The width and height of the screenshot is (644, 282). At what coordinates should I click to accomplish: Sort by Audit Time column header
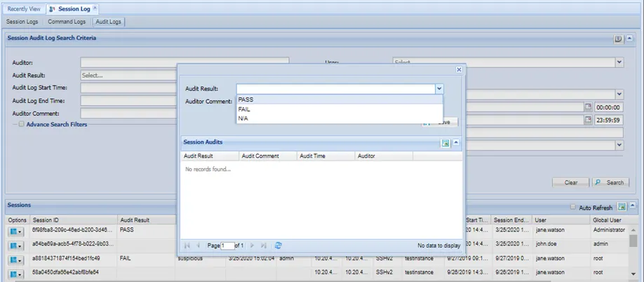(326, 156)
